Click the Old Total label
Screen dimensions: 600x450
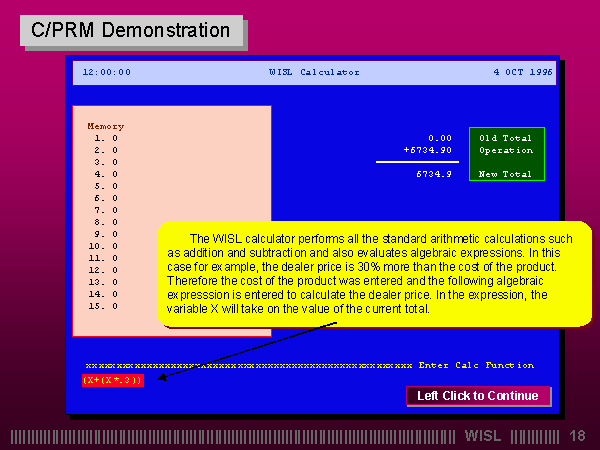(x=503, y=138)
